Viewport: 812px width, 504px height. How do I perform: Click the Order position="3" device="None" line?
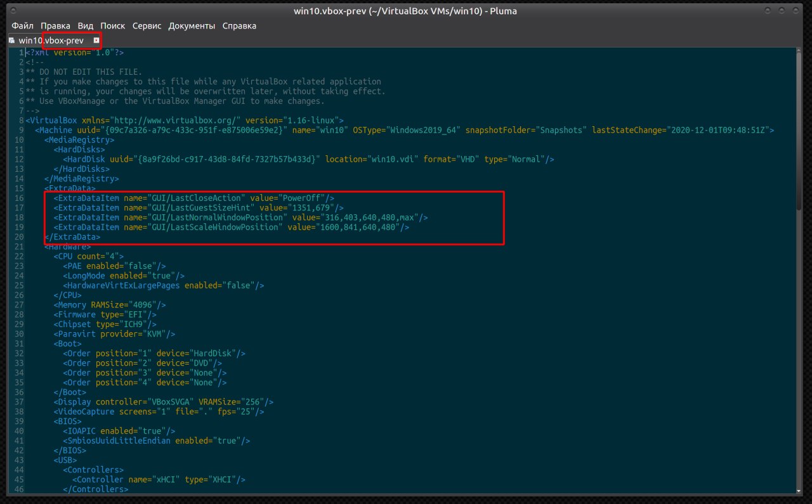coord(145,373)
